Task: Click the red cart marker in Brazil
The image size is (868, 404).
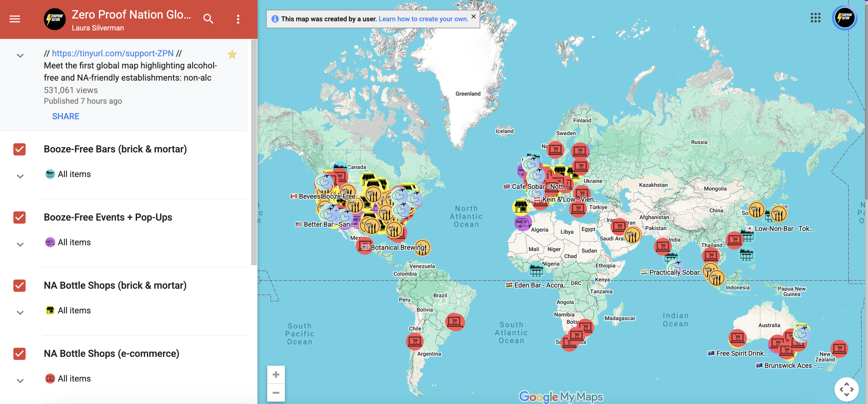Action: 455,322
